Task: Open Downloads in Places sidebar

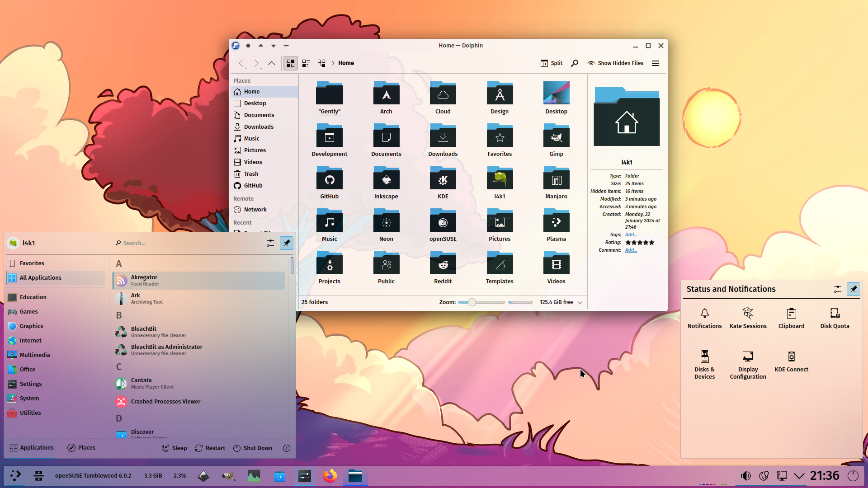Action: [x=264, y=127]
